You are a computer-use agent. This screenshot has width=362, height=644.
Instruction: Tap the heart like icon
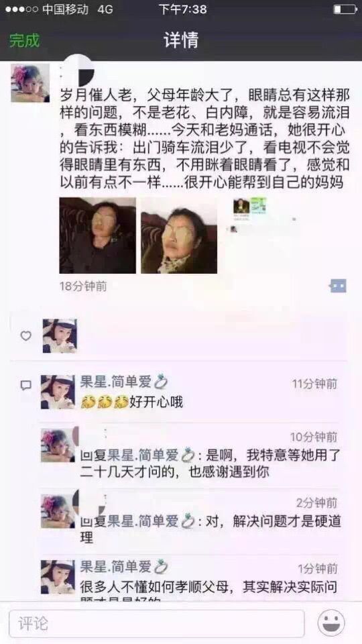point(26,336)
